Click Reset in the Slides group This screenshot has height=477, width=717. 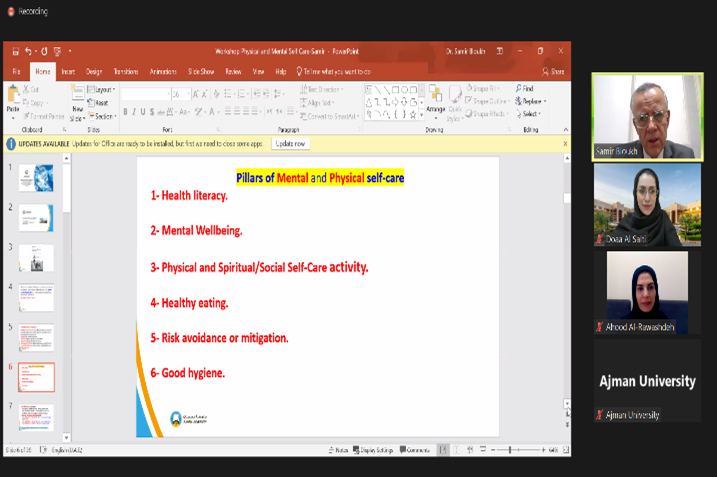pyautogui.click(x=100, y=102)
